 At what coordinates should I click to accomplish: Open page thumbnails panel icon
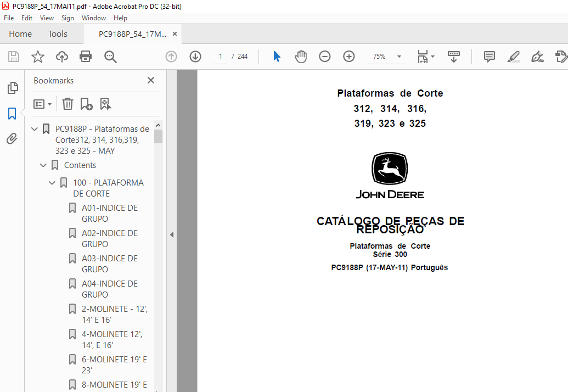pos(12,88)
